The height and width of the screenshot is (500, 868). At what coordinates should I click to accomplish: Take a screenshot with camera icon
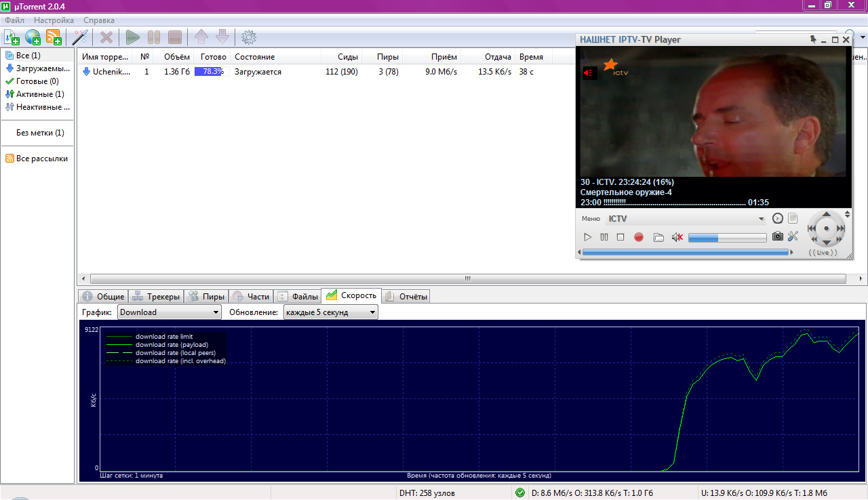tap(778, 236)
